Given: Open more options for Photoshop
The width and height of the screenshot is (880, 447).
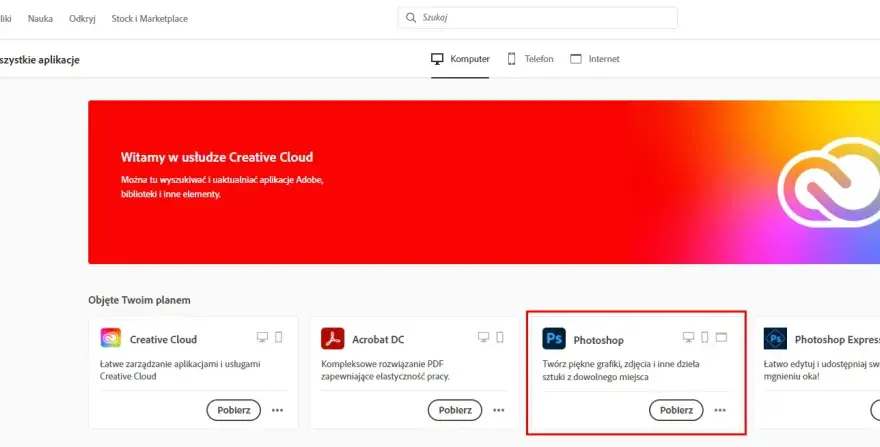Looking at the screenshot, I should 720,410.
